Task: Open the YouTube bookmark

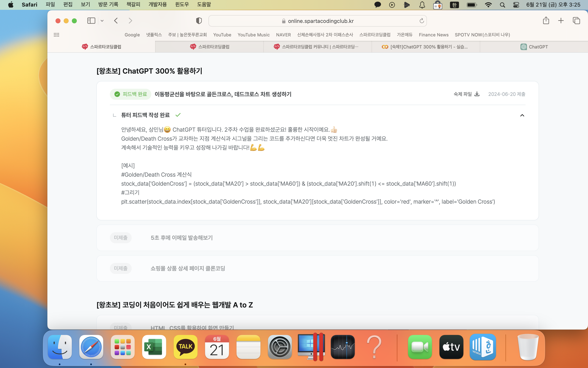Action: (222, 35)
